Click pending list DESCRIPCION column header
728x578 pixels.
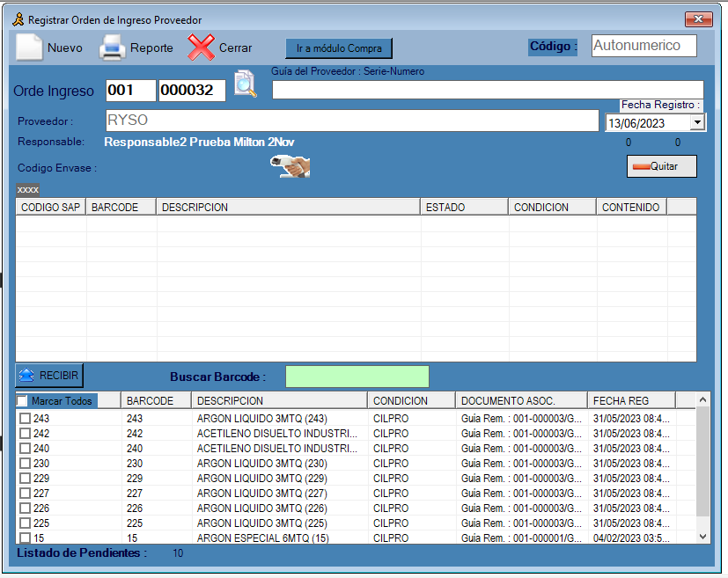click(x=280, y=401)
